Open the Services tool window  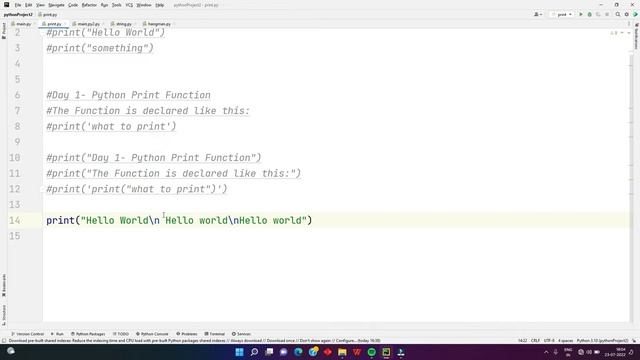(241, 334)
